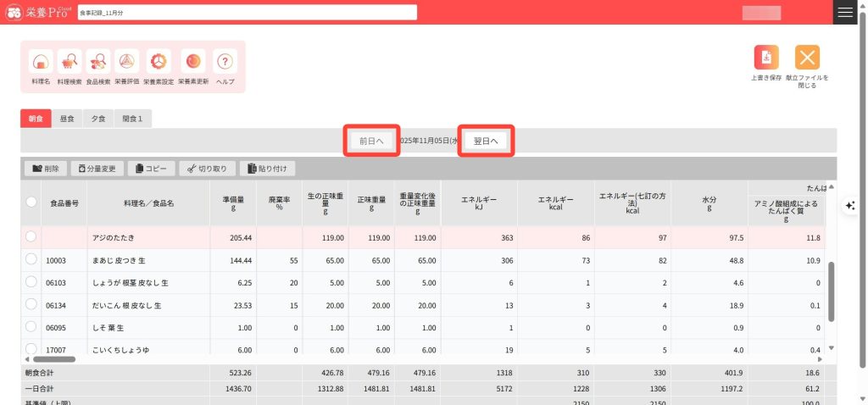Open the ヘルプ help icon
This screenshot has height=405, width=868.
click(225, 62)
